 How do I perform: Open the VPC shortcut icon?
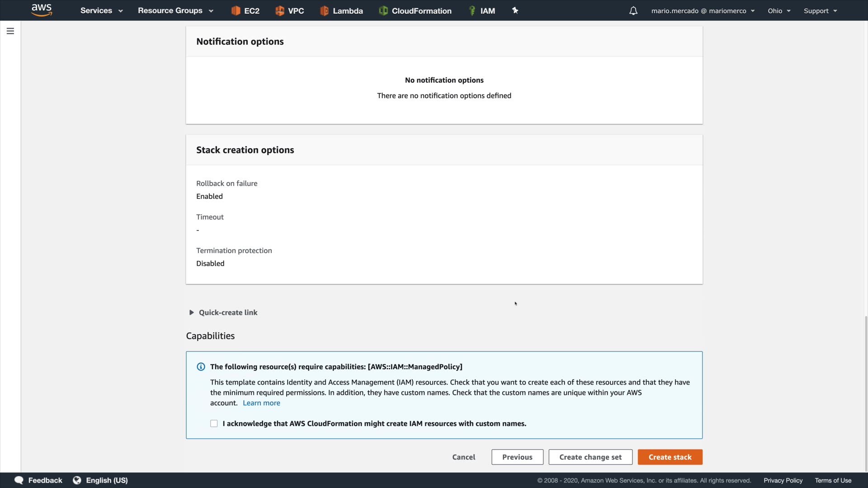[280, 10]
